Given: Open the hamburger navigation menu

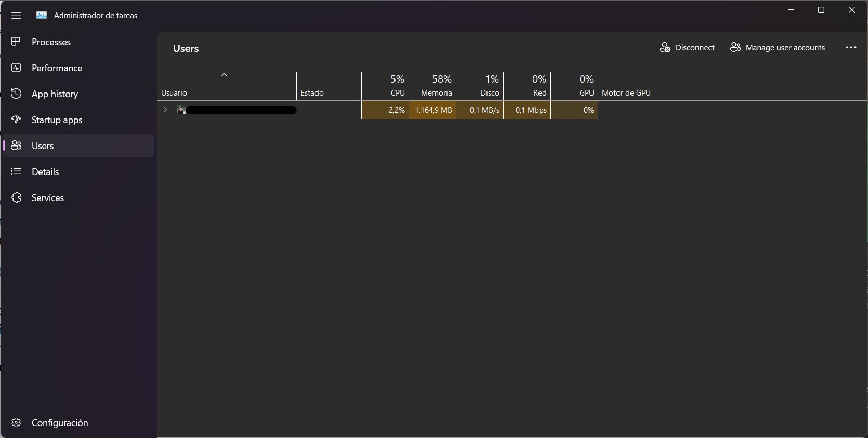Looking at the screenshot, I should [16, 16].
